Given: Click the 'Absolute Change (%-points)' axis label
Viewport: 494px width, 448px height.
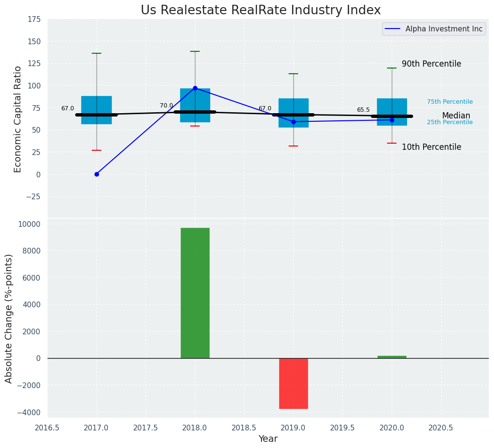Looking at the screenshot, I should pos(9,319).
